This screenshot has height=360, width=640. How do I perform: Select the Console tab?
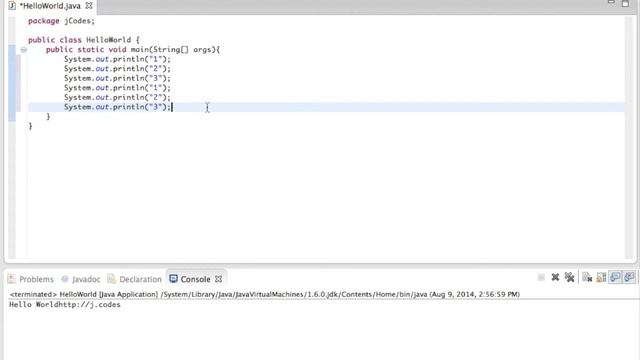pyautogui.click(x=195, y=279)
